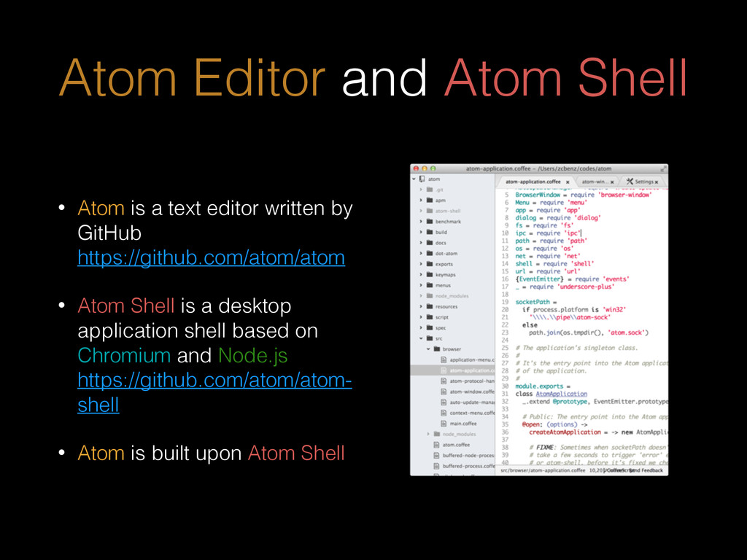
Task: Click socketPath on line 19
Action: click(x=532, y=302)
